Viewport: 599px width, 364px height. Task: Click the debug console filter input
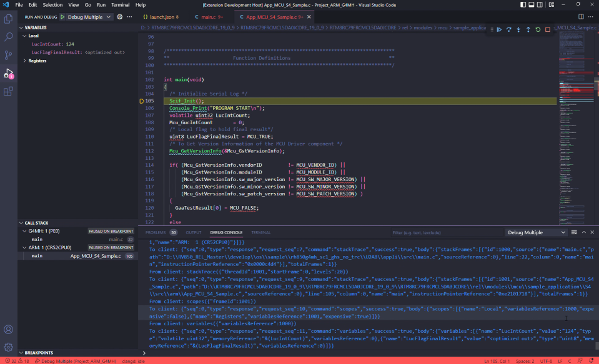(437, 232)
